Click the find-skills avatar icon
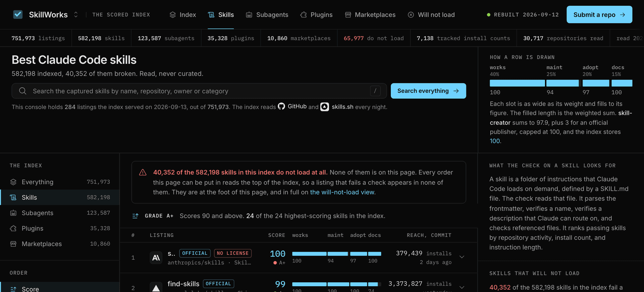 [x=156, y=287]
